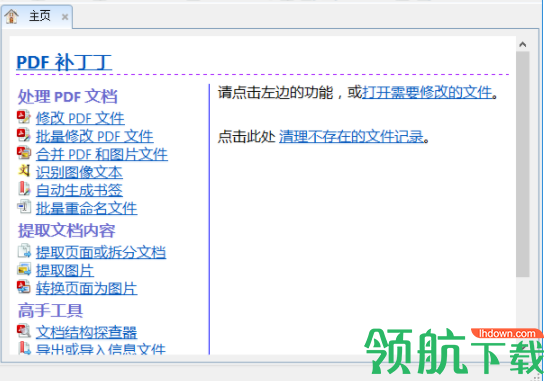Open 文档结构探查器 link
The image size is (544, 381).
[86, 332]
